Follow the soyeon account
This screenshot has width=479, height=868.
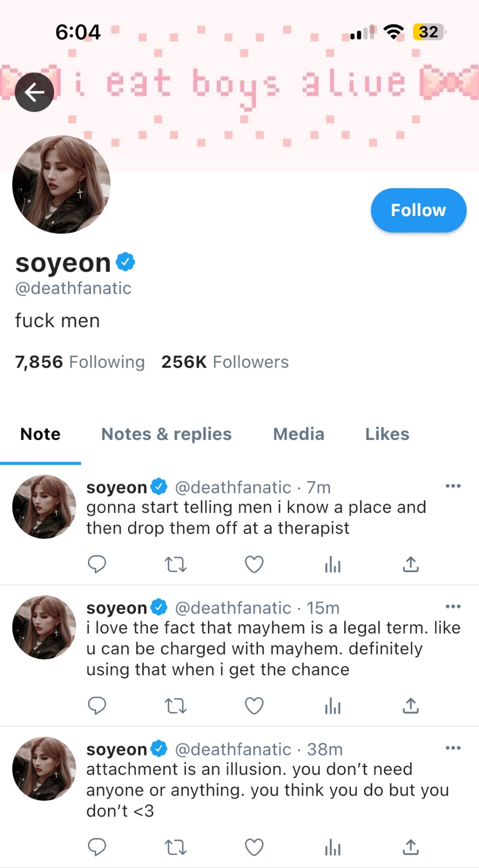[418, 210]
